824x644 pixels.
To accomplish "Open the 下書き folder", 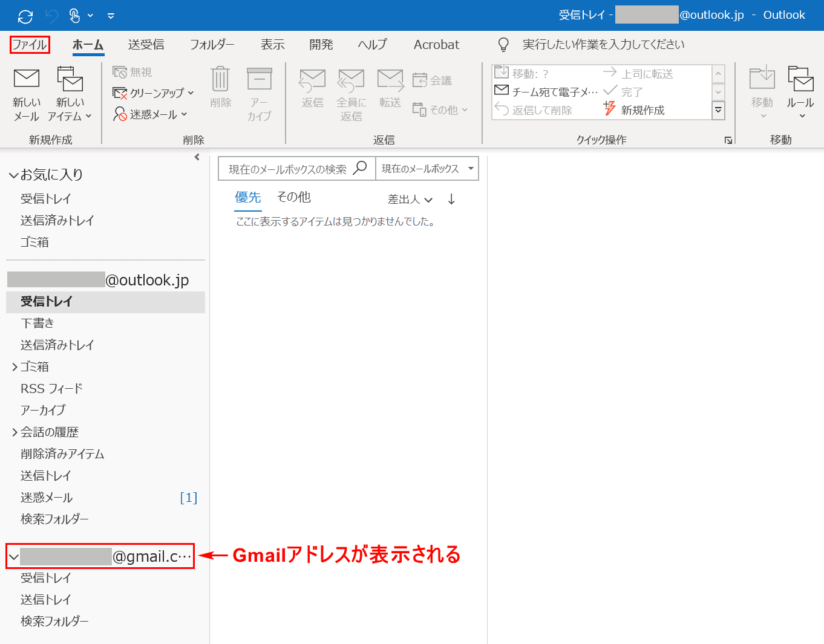I will pos(38,323).
